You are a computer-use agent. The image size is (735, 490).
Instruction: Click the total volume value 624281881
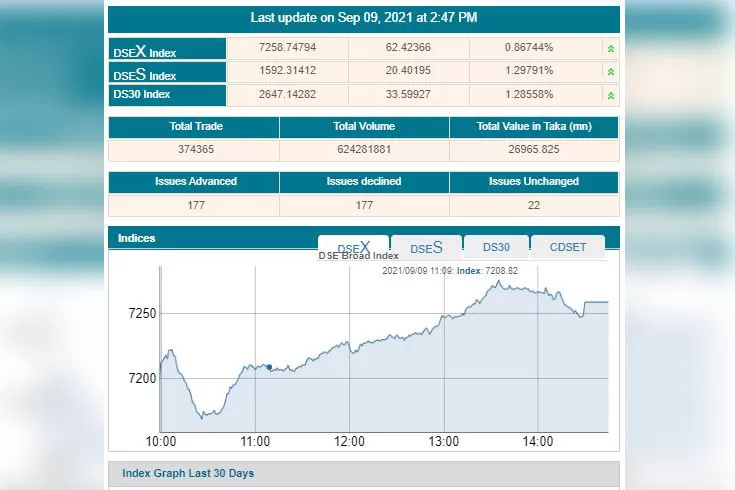[x=364, y=150]
